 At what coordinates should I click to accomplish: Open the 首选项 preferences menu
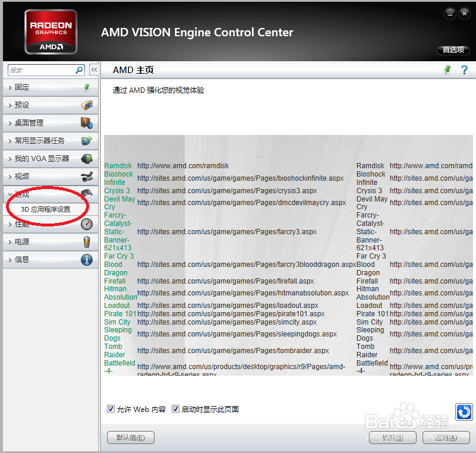(453, 50)
